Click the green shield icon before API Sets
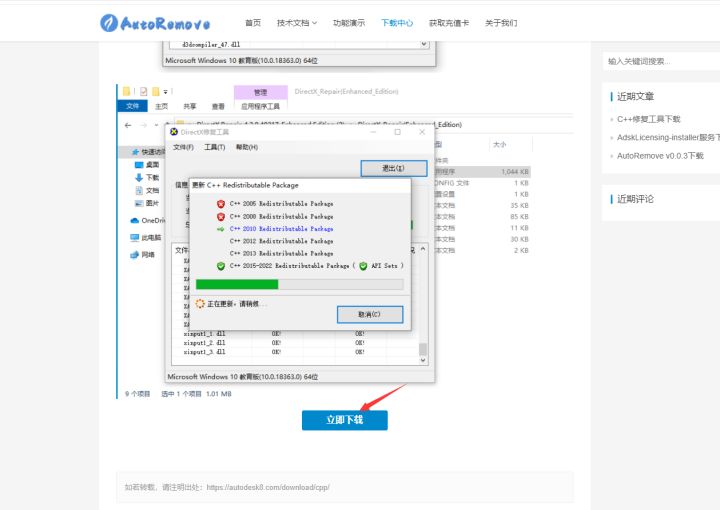This screenshot has width=720, height=510. (363, 266)
